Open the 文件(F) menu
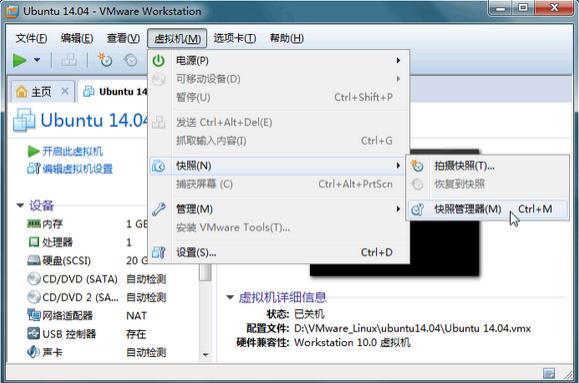The image size is (579, 383). (x=31, y=38)
